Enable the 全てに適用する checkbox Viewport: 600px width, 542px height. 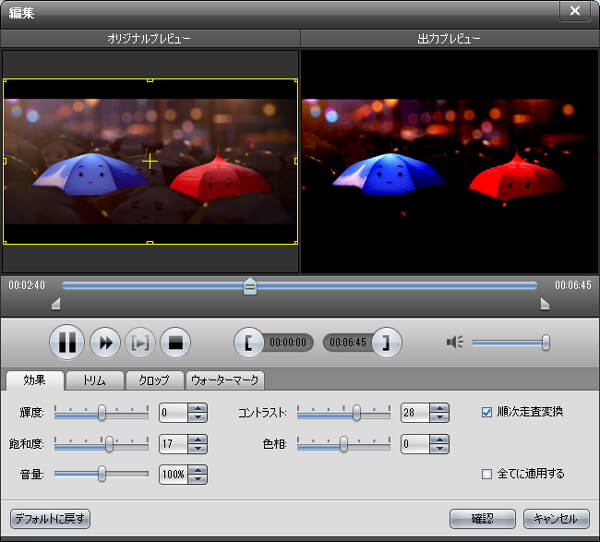click(x=487, y=474)
